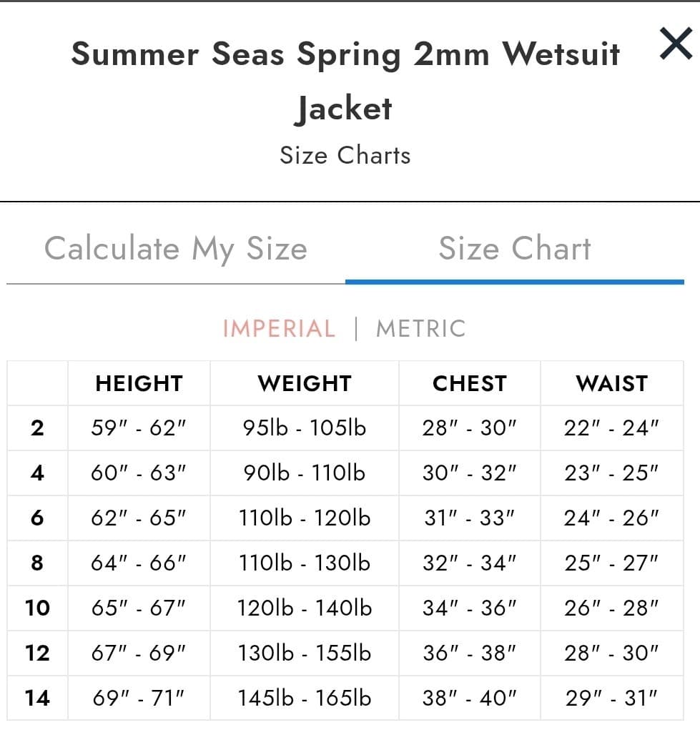The height and width of the screenshot is (745, 700).
Task: Click the size 4 row label
Action: (x=38, y=473)
